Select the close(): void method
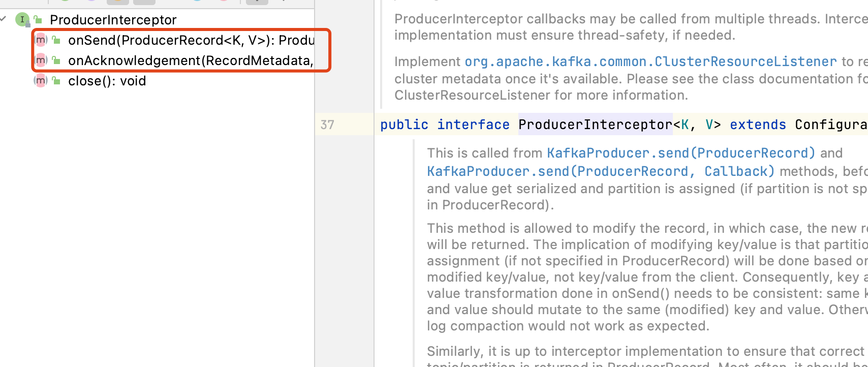Screen dimensions: 868x367 pyautogui.click(x=107, y=81)
